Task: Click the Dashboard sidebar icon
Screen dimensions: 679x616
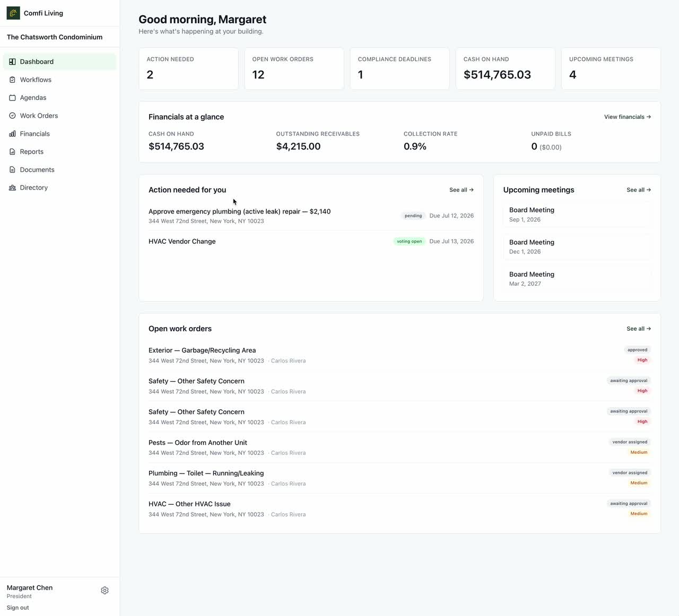Action: 12,61
